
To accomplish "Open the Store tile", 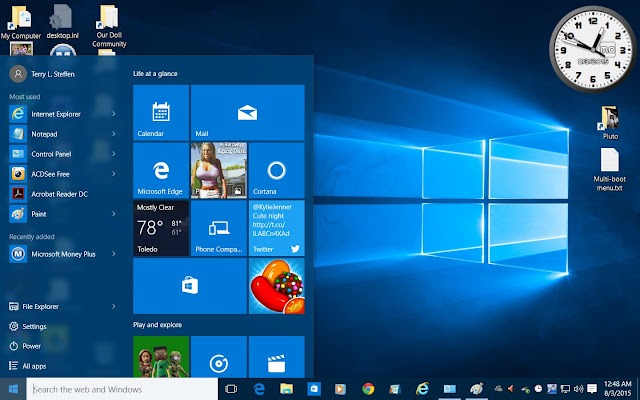I will pos(190,286).
